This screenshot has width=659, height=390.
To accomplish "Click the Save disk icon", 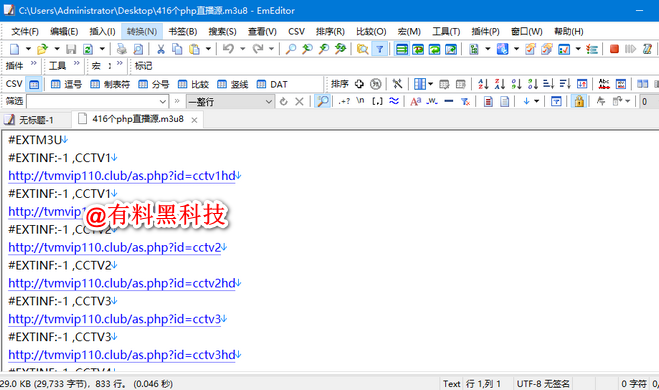I will pos(71,49).
